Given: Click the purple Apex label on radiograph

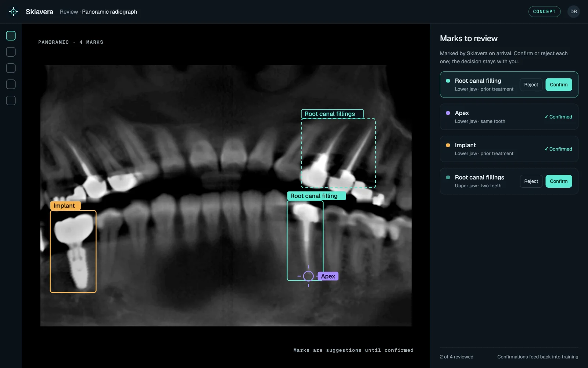Looking at the screenshot, I should (x=328, y=276).
